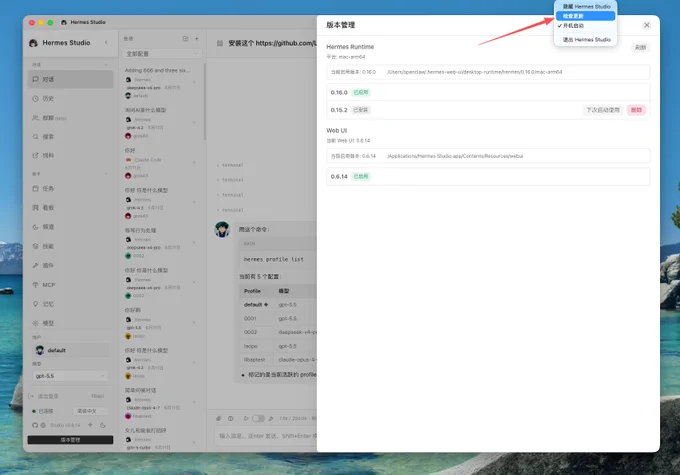Viewport: 680px width, 475px height.
Task: Click the info circle icon in chat toolbar
Action: (231, 418)
